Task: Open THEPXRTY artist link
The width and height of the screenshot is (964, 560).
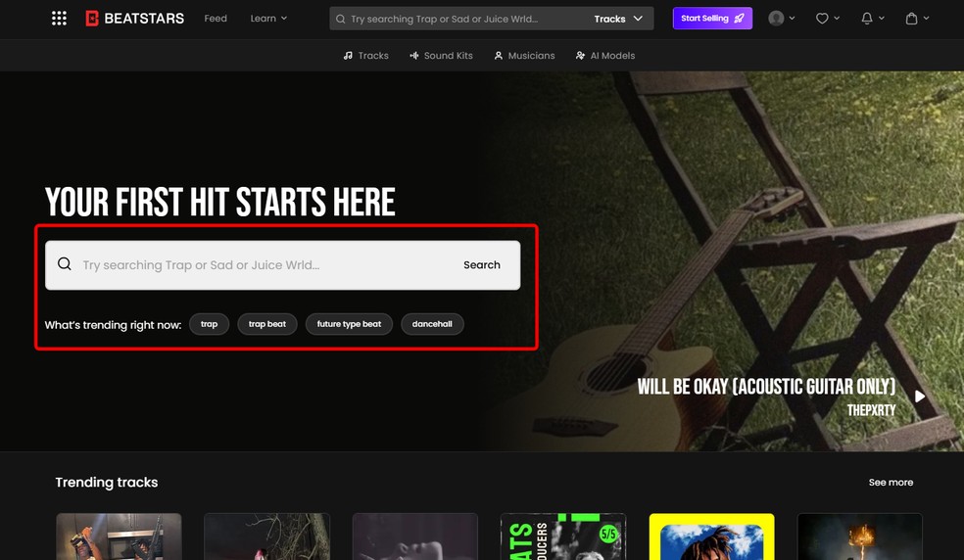Action: pos(871,410)
